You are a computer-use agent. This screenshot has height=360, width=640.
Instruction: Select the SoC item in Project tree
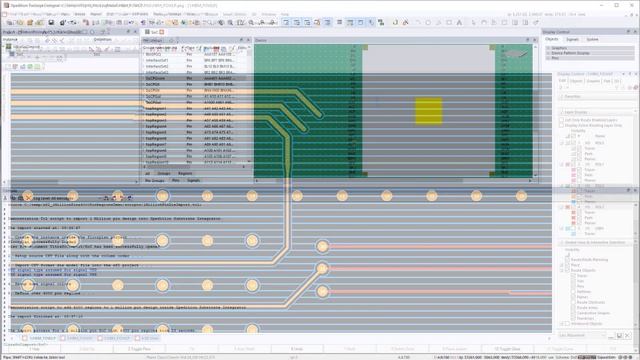[20, 54]
